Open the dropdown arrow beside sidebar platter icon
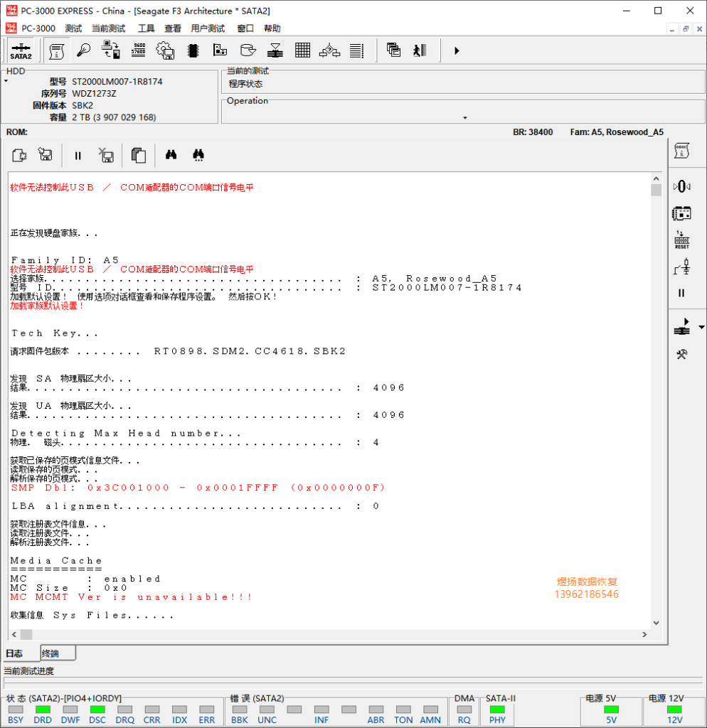Viewport: 707px width, 728px height. pos(701,327)
